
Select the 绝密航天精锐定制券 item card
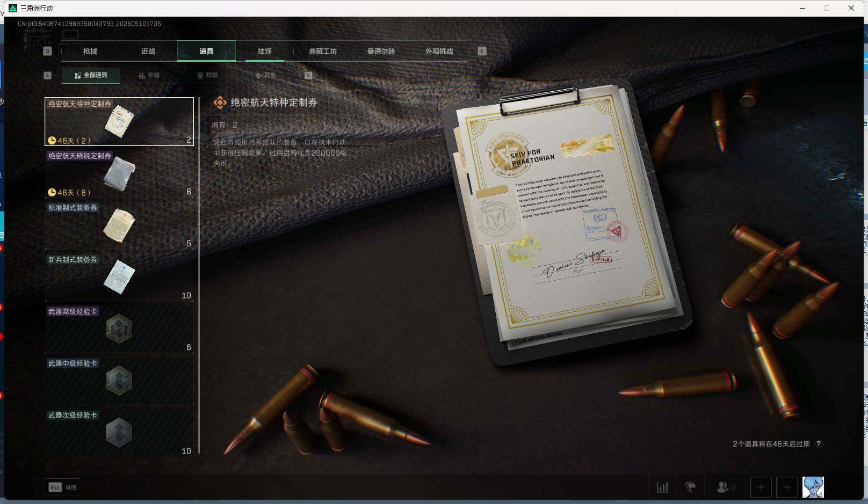pos(119,173)
